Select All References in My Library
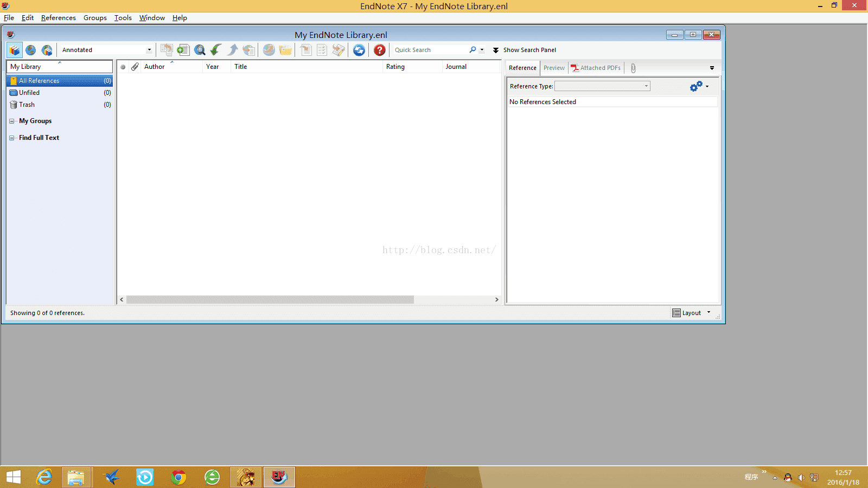The width and height of the screenshot is (868, 488). pyautogui.click(x=60, y=81)
